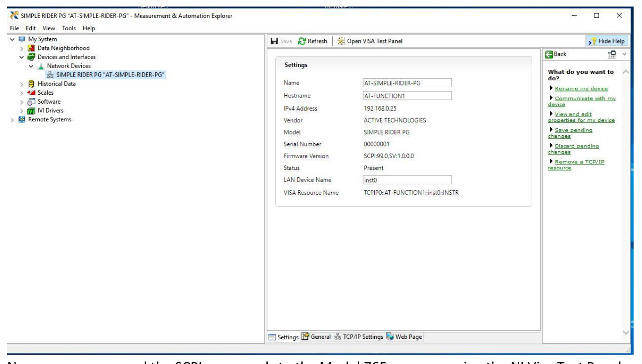The image size is (642, 364).
Task: Open Discard pending changes link
Action: pos(574,149)
